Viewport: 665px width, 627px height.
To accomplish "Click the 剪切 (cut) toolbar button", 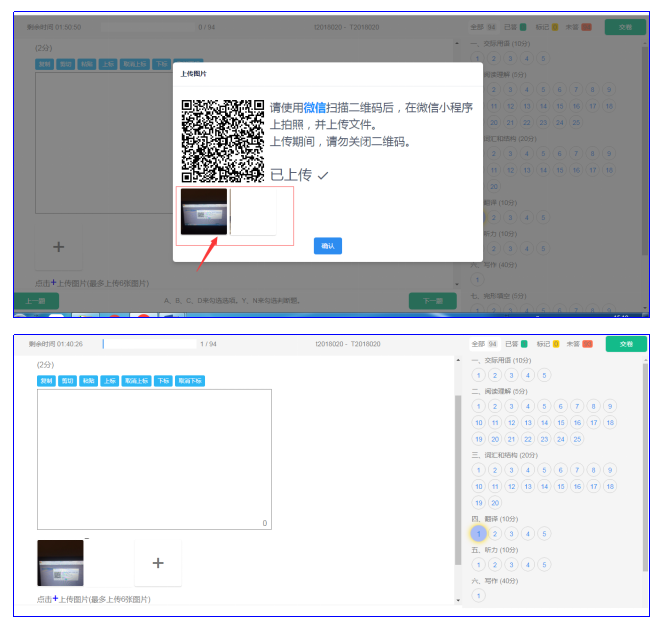I will tap(68, 381).
